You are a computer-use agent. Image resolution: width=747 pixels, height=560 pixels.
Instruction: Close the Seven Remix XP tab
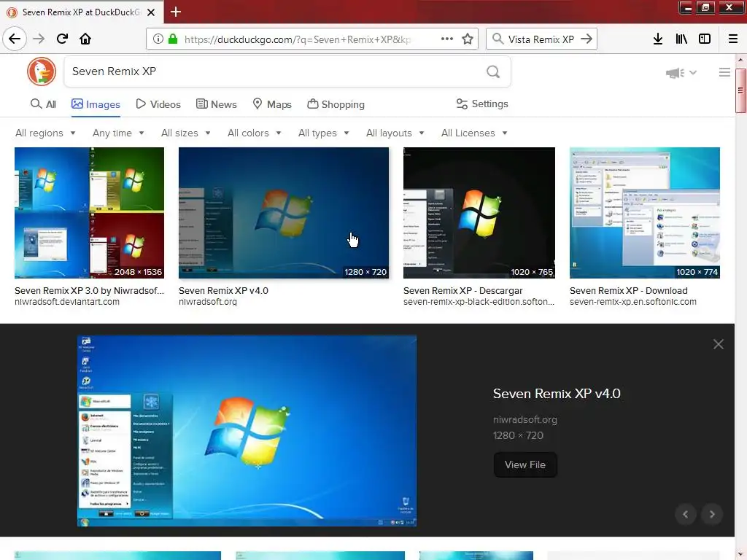pos(151,12)
